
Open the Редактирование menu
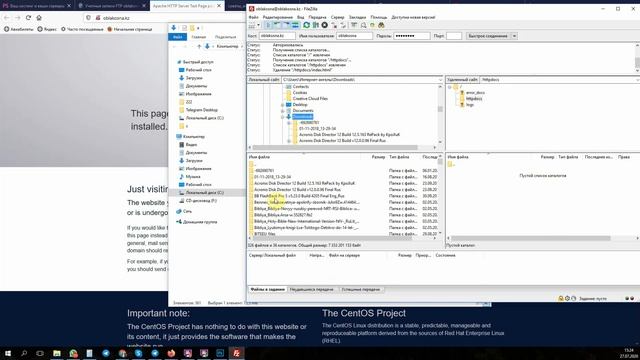coord(278,17)
